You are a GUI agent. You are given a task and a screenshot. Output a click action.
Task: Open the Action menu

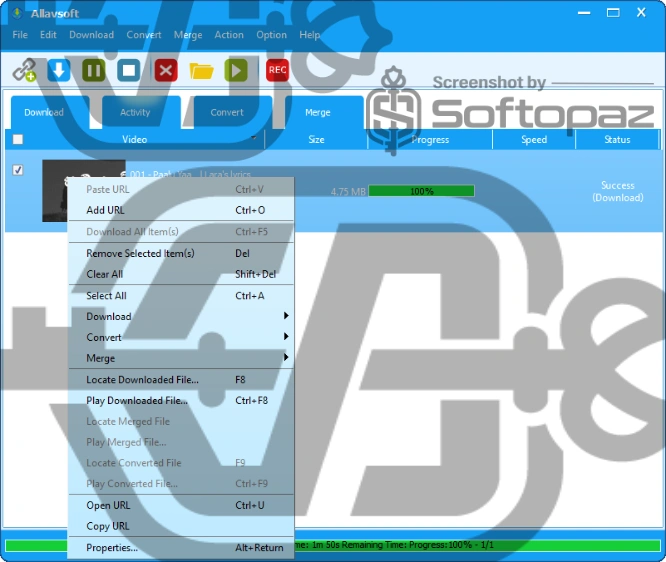pyautogui.click(x=229, y=35)
